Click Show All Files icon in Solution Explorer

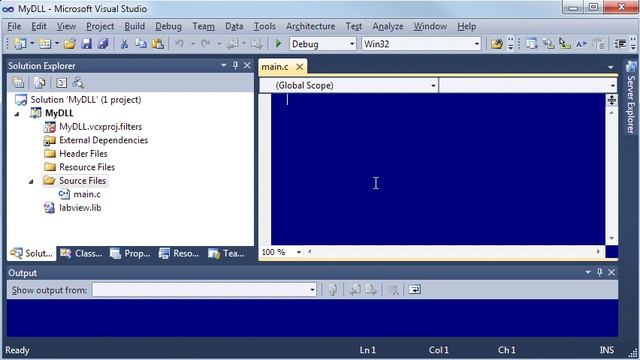tap(40, 83)
